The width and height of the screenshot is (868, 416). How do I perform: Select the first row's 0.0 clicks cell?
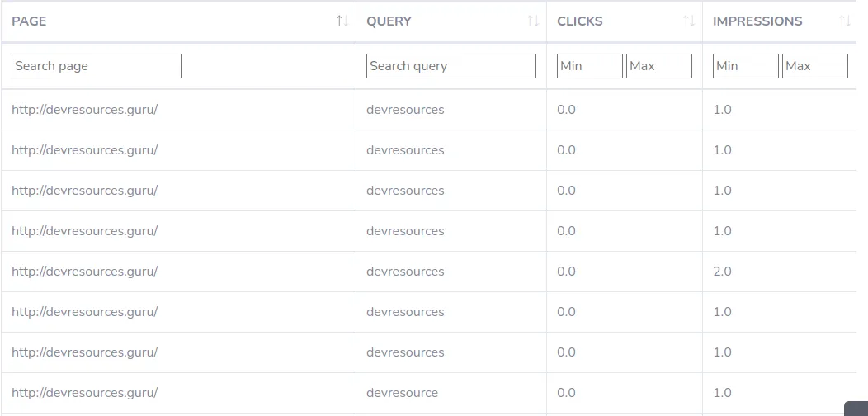566,110
